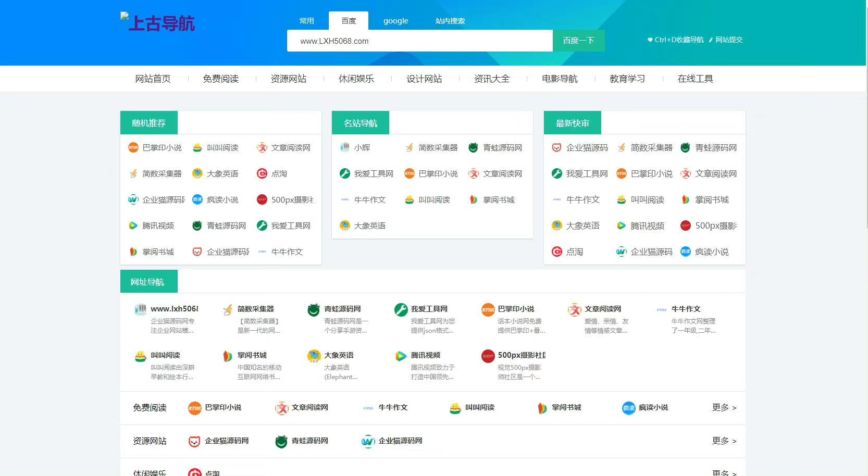Click 青蛙源码网 frog icon in 名站导航
The height and width of the screenshot is (476, 868).
[474, 147]
